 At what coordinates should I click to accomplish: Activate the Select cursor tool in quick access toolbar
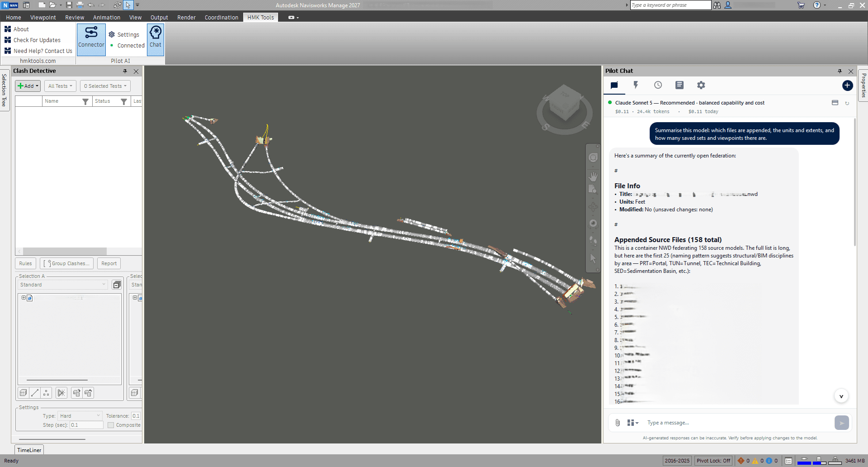(x=128, y=5)
